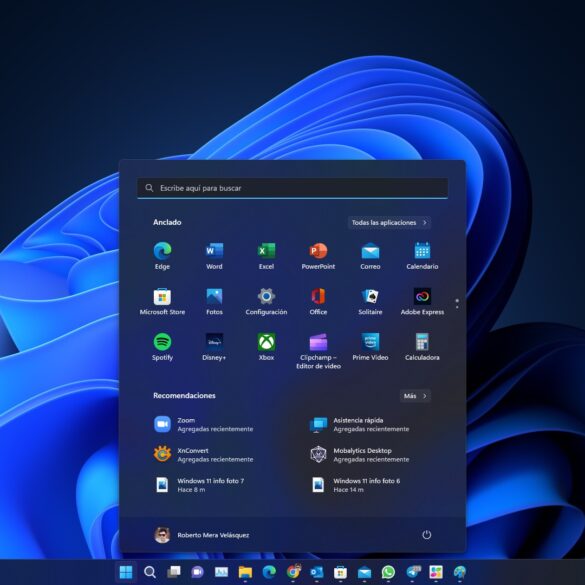
Task: Open the Calendario app
Action: 422,256
